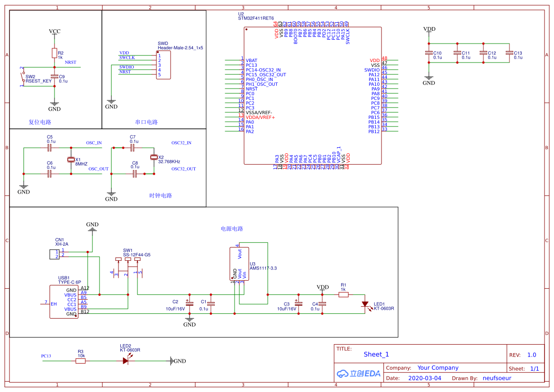Screen dimensions: 554x392
Task: Click the VDDA/VREF+ pin label on U2
Action: (260, 117)
